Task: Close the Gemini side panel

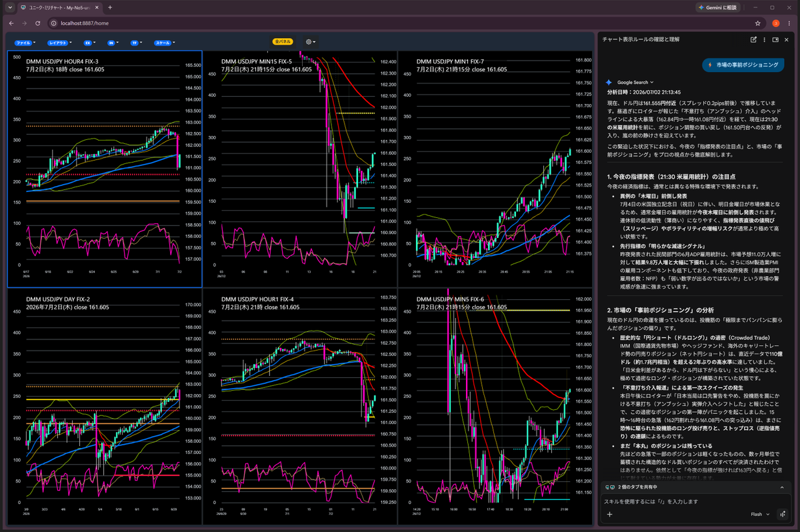Action: [787, 39]
